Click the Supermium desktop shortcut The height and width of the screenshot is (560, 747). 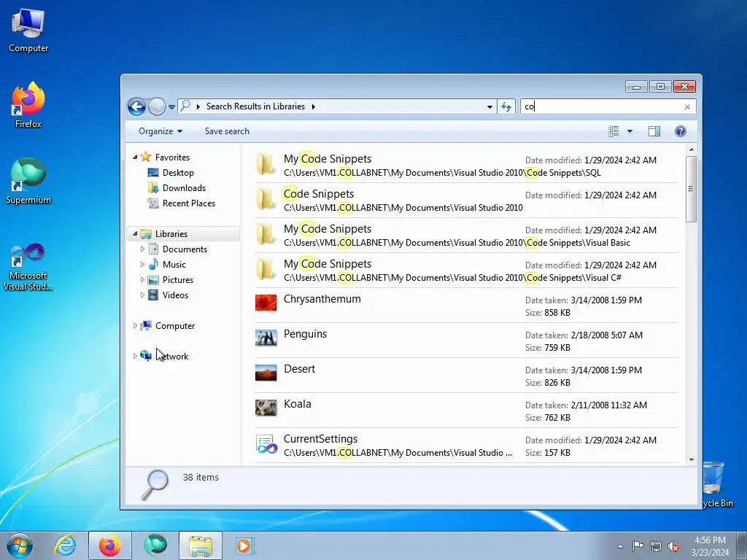[x=28, y=182]
